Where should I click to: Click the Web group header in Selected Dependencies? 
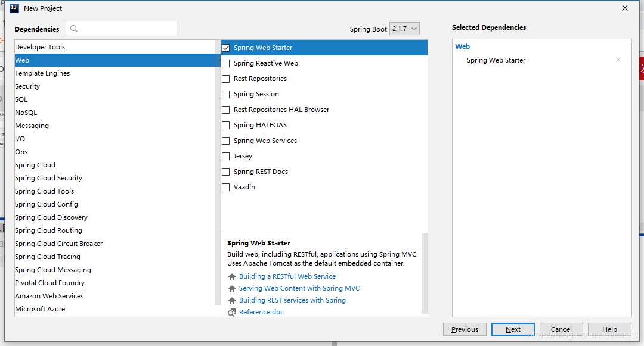coord(463,46)
